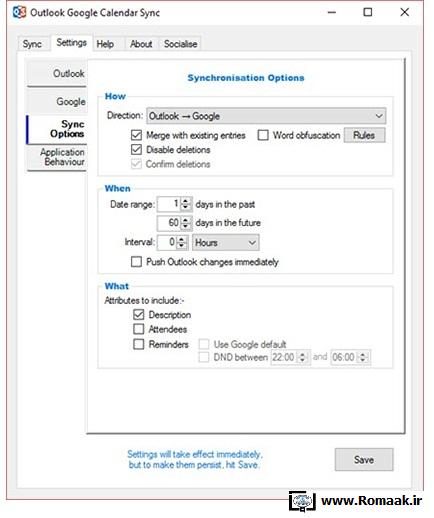The height and width of the screenshot is (518, 434).
Task: Open the obfuscation Rules button
Action: (364, 135)
